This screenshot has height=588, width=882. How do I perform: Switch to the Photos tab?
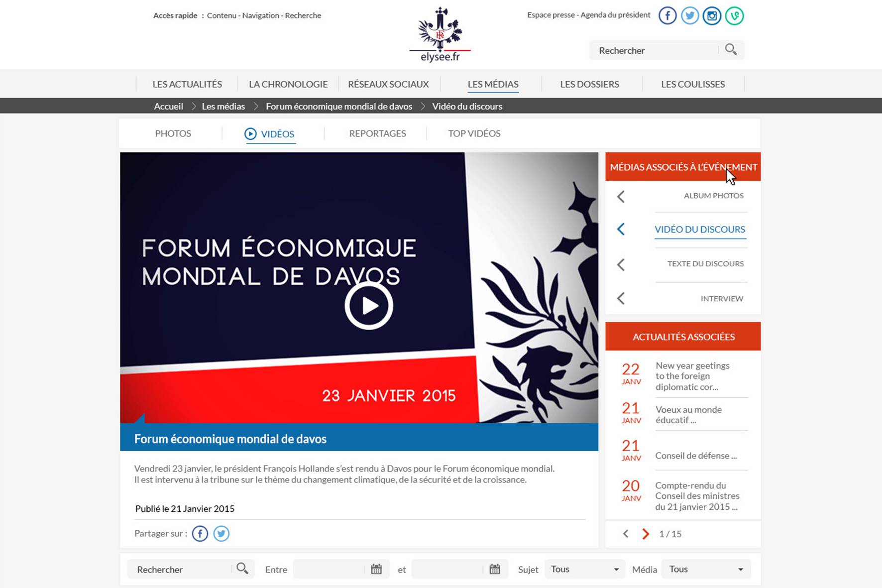[x=173, y=133]
